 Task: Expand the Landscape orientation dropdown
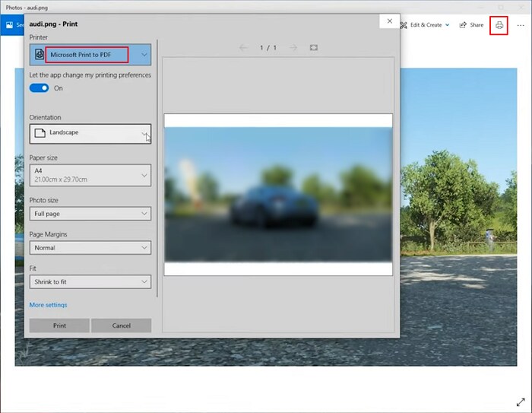coord(90,134)
